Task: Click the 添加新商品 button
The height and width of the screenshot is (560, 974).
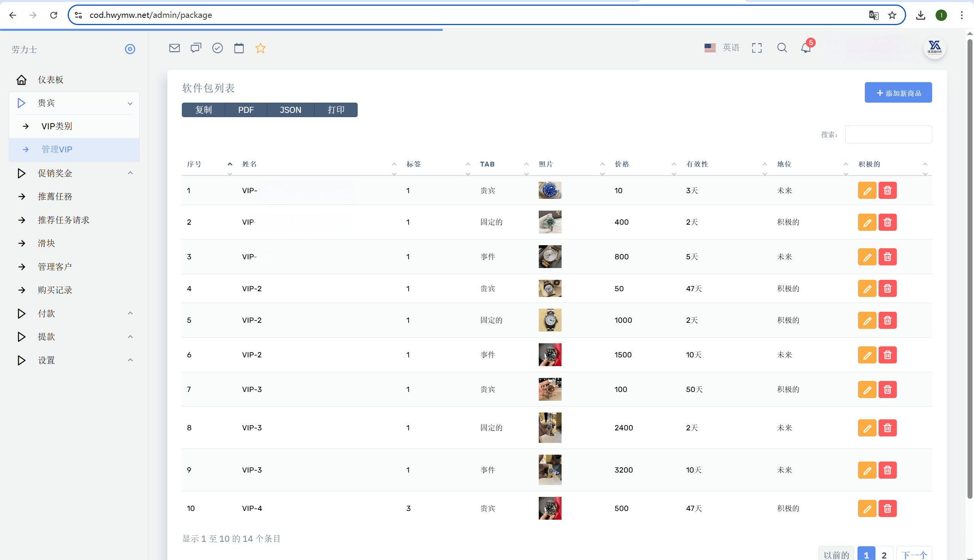Action: point(898,93)
